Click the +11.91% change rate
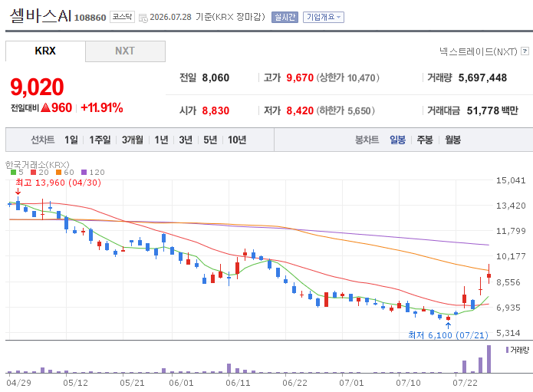533x392 pixels. (102, 107)
